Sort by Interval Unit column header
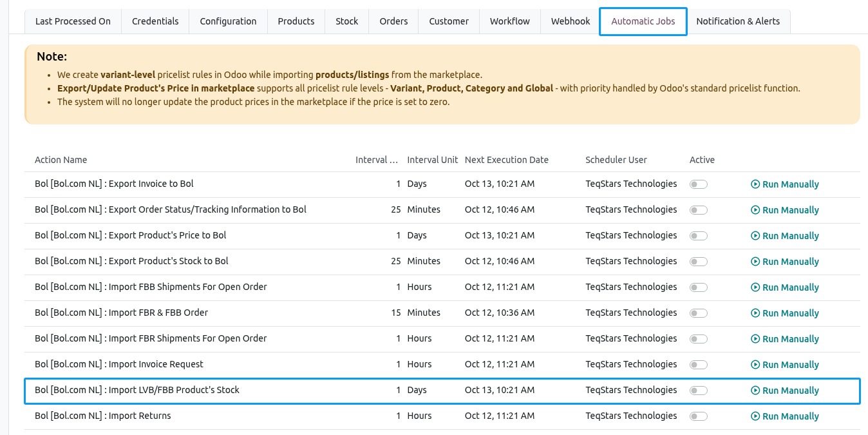 point(433,160)
